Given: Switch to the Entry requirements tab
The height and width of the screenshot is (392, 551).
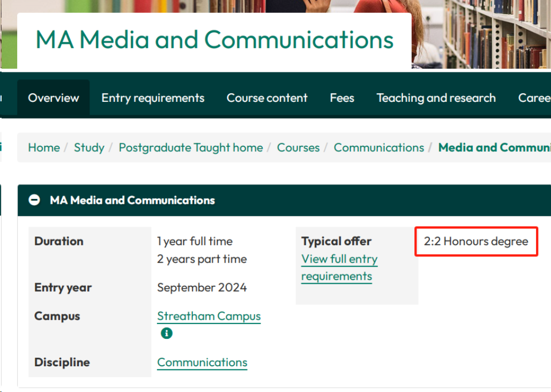Looking at the screenshot, I should pyautogui.click(x=153, y=98).
